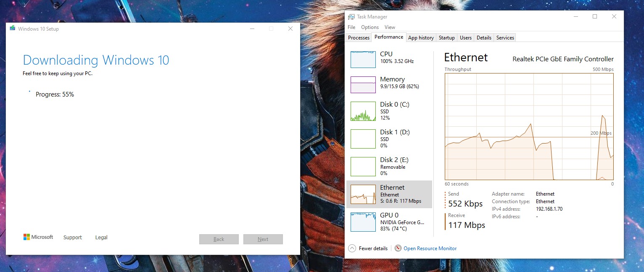Viewport: 644px width, 272px height.
Task: Open the View menu in Task Manager
Action: tap(390, 27)
